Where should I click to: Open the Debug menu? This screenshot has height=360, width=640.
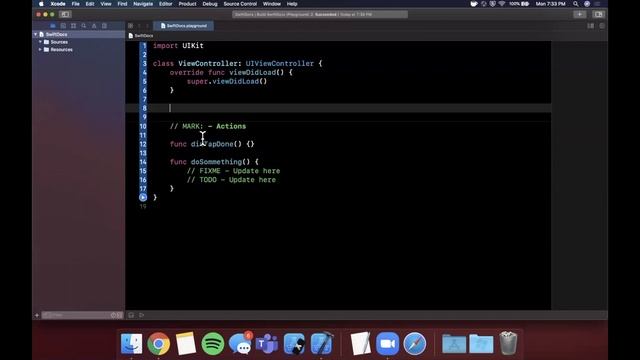pyautogui.click(x=210, y=4)
